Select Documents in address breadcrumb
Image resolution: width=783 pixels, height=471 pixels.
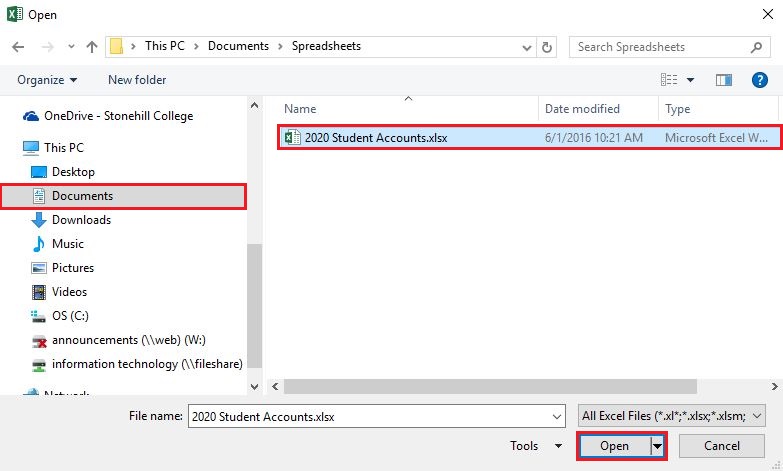click(238, 46)
